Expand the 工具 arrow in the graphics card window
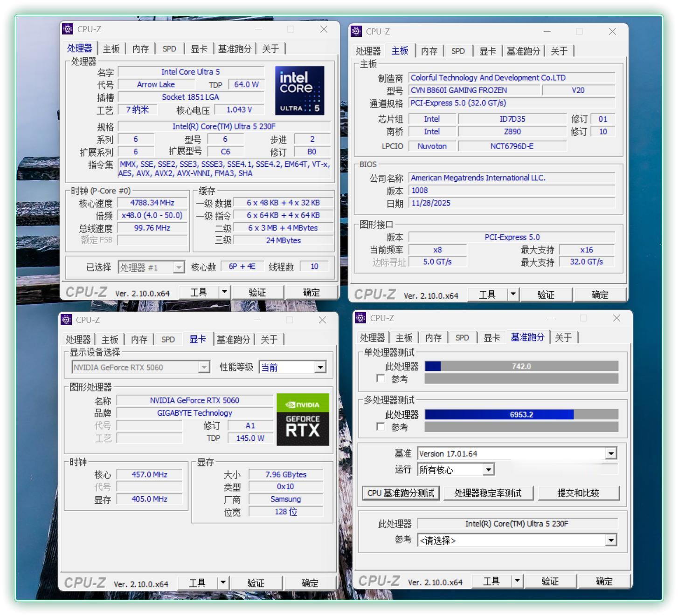 pos(223,583)
